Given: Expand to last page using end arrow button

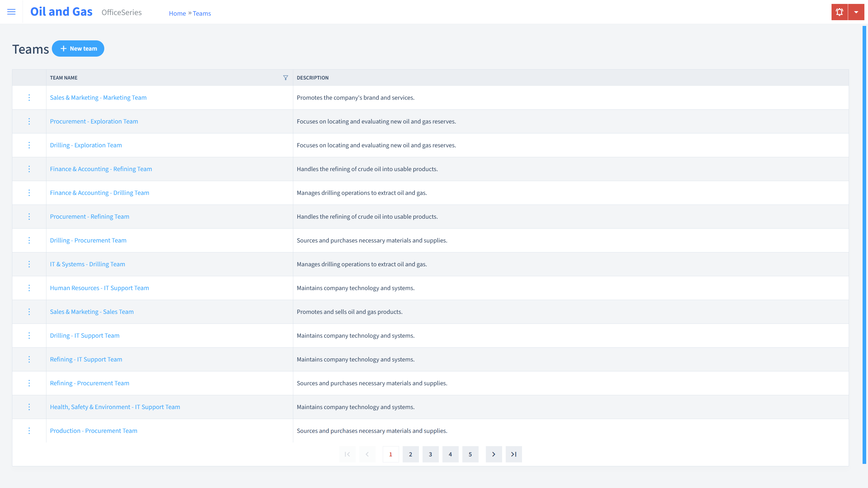Looking at the screenshot, I should pyautogui.click(x=514, y=454).
